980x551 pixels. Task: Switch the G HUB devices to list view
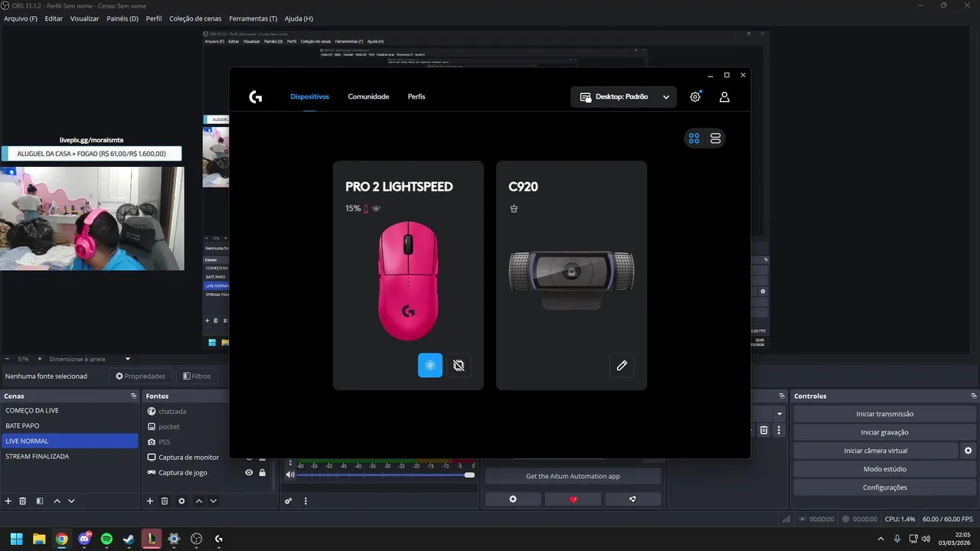[715, 139]
